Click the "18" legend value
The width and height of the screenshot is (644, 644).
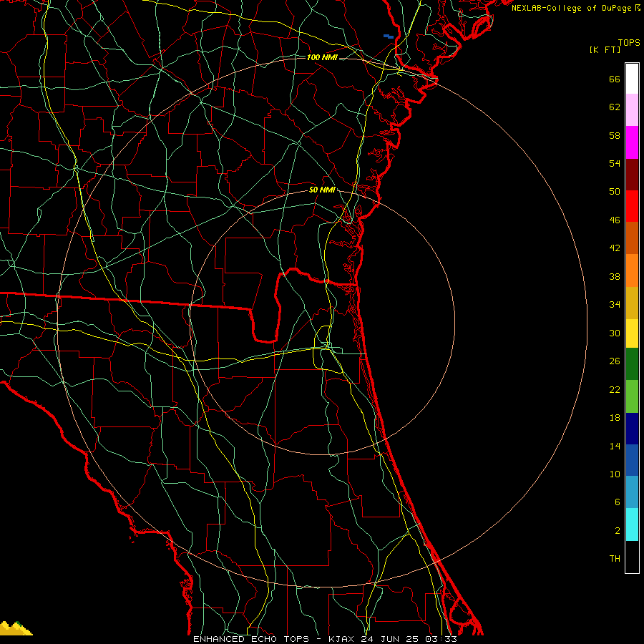pyautogui.click(x=615, y=418)
